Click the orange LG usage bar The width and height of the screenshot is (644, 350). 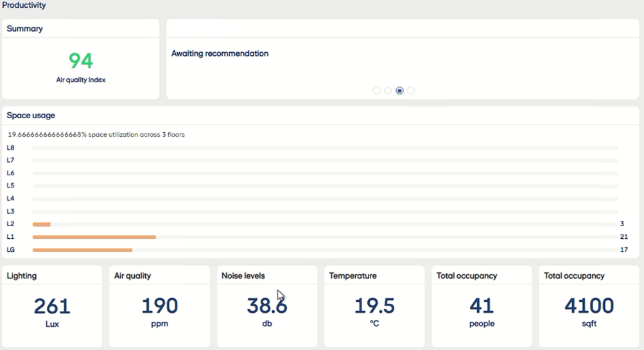(82, 250)
